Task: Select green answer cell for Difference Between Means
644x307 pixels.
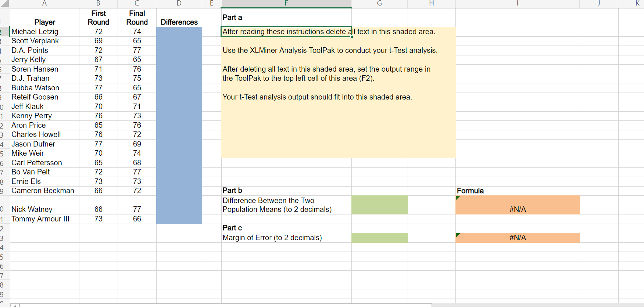Action: 379,205
